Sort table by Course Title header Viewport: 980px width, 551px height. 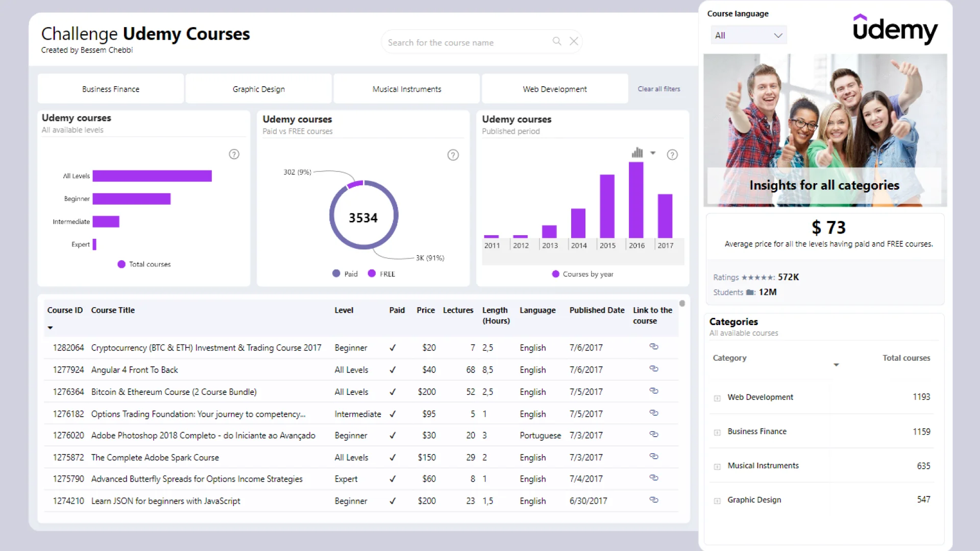(x=113, y=310)
